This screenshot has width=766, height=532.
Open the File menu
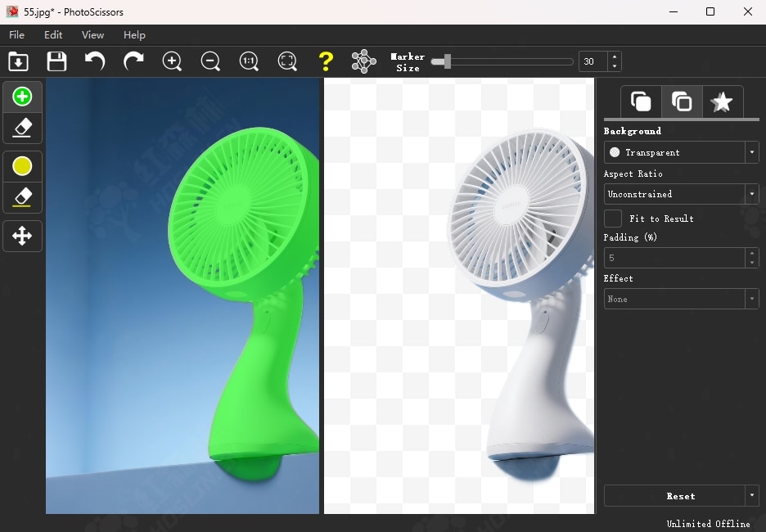point(16,35)
